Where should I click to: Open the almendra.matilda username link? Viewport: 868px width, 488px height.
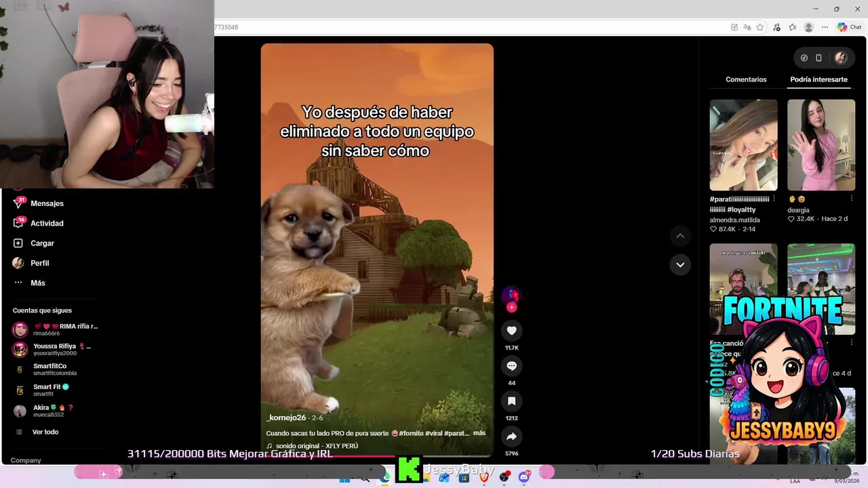(x=734, y=220)
